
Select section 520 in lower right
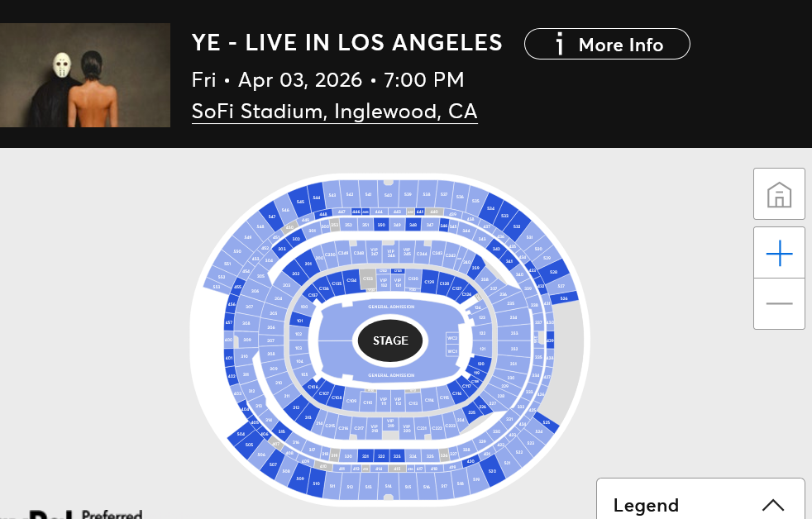point(492,471)
